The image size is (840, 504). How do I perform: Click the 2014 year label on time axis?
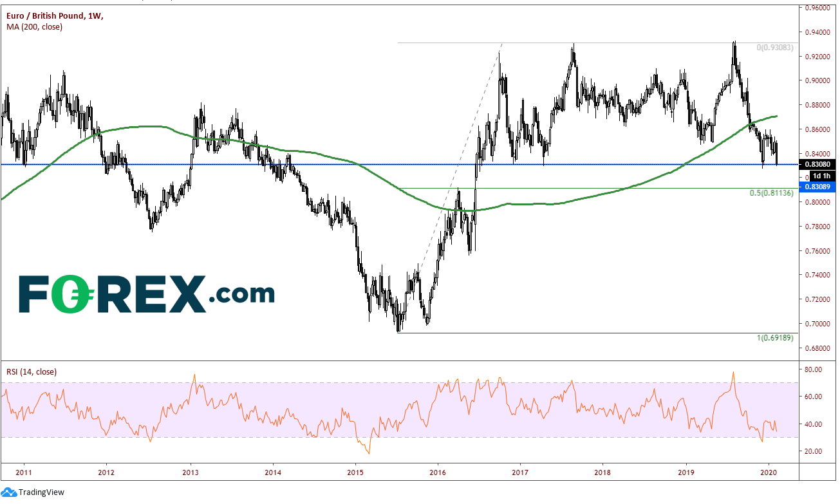coord(272,472)
